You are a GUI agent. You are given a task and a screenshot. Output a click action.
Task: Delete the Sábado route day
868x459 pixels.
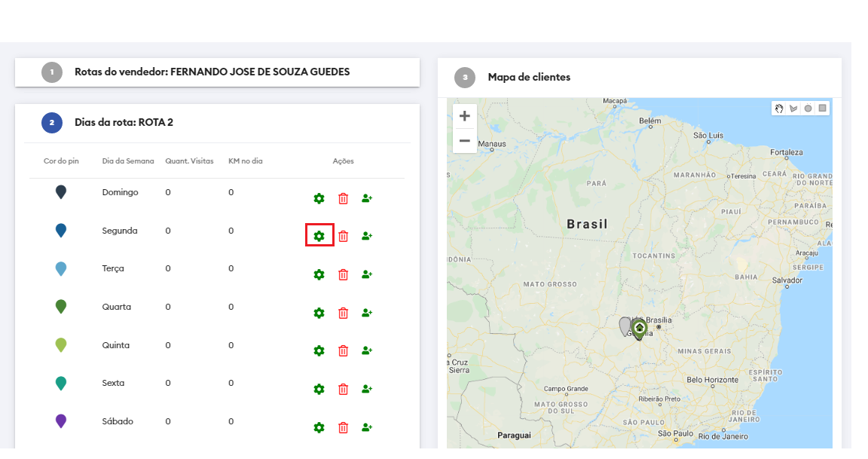click(343, 427)
